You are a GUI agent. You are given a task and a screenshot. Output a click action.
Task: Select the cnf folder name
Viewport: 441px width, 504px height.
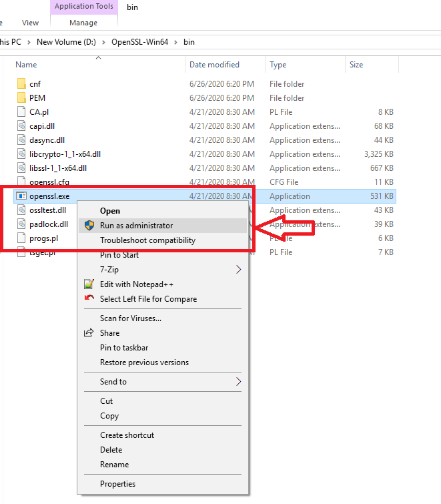[x=35, y=84]
